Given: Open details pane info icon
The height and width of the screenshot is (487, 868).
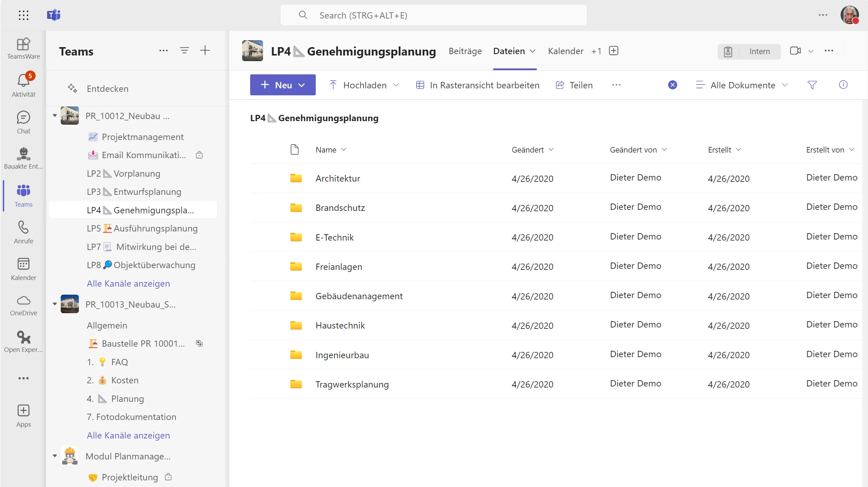Looking at the screenshot, I should point(843,85).
